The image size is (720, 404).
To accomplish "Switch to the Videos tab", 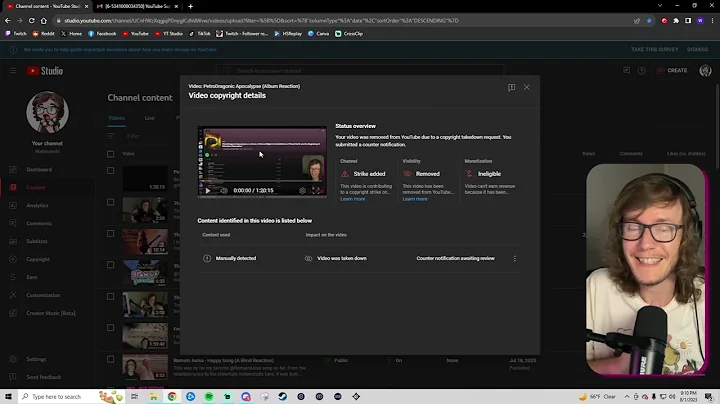I will point(117,118).
